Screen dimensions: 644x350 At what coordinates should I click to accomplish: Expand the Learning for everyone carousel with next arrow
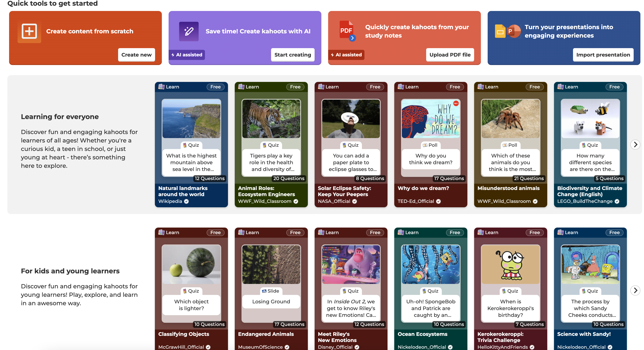click(x=635, y=144)
